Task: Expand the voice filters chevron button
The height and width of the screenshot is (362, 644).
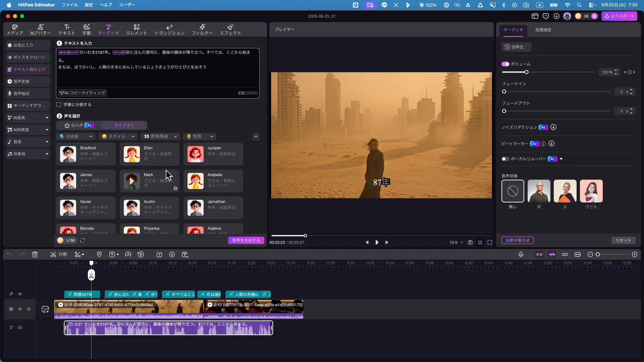Action: 256,136
